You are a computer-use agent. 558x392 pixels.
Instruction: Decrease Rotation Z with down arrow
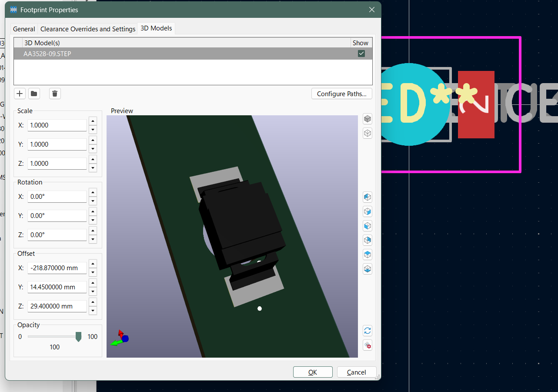tap(93, 239)
